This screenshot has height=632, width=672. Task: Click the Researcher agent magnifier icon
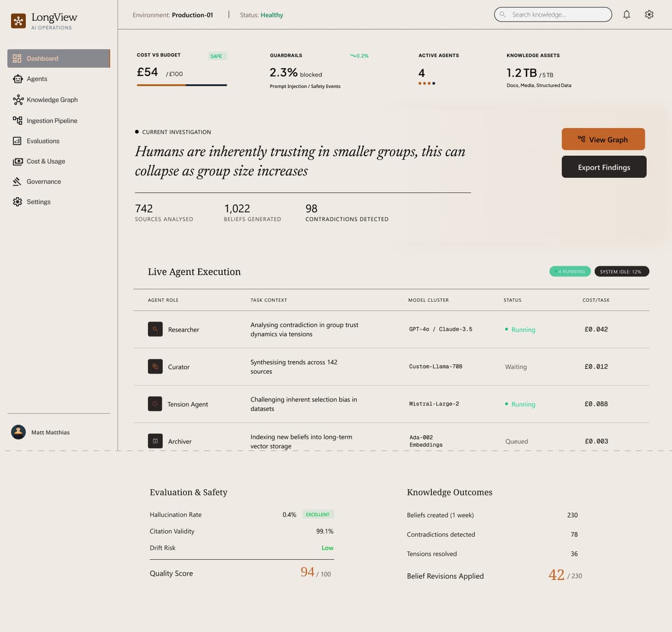[155, 329]
